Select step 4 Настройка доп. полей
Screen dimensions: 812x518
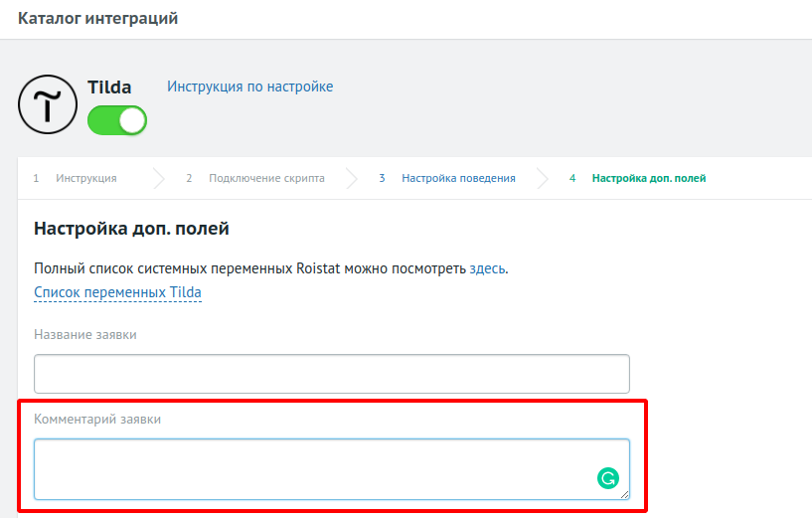click(x=648, y=178)
